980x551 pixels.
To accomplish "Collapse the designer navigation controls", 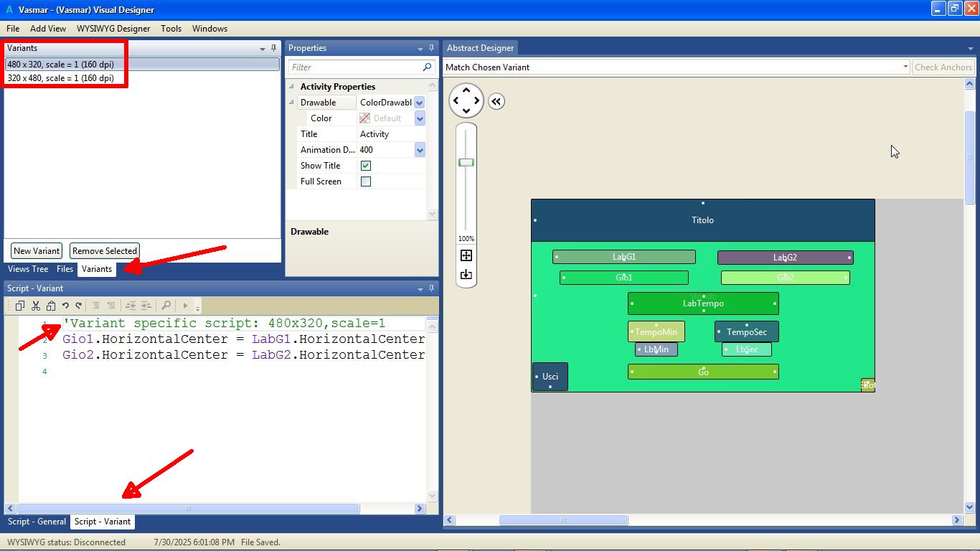I will [496, 101].
